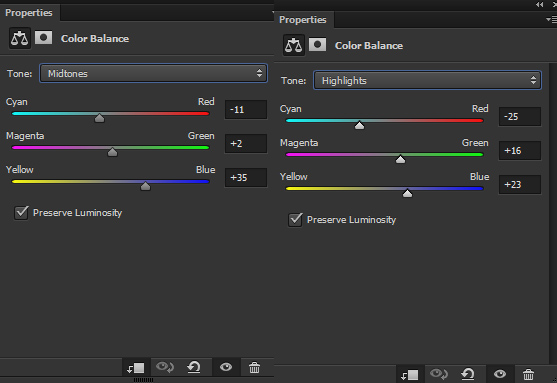Click Cyan-Red slider handle in Midtones panel
This screenshot has width=557, height=383.
(99, 118)
